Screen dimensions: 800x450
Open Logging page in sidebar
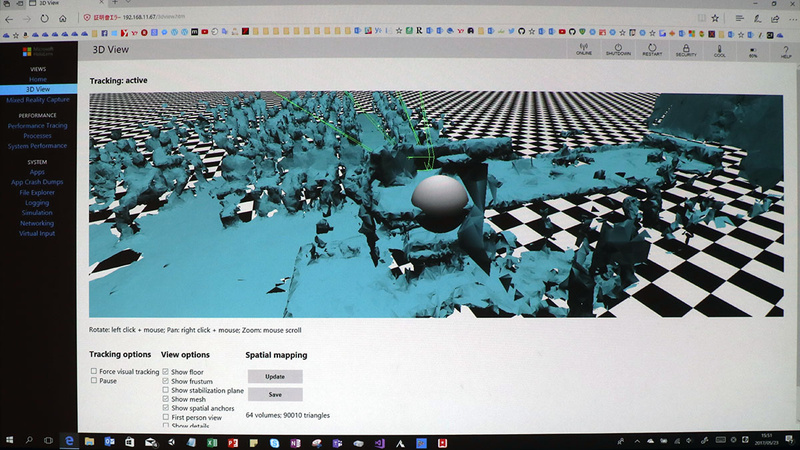coord(37,203)
